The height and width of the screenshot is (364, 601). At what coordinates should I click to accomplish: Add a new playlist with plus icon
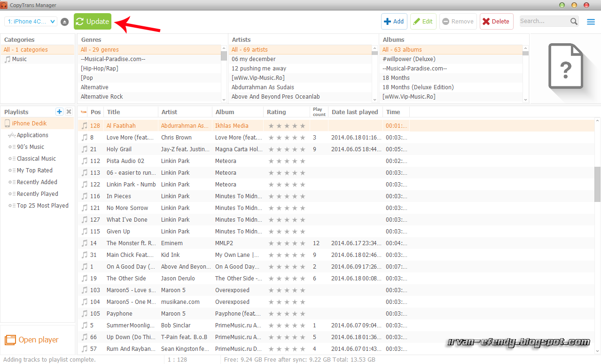(x=59, y=112)
